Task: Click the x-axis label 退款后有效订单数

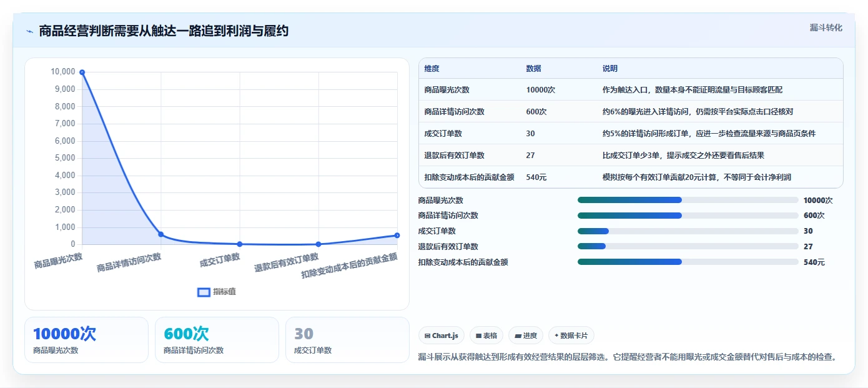Action: point(287,263)
